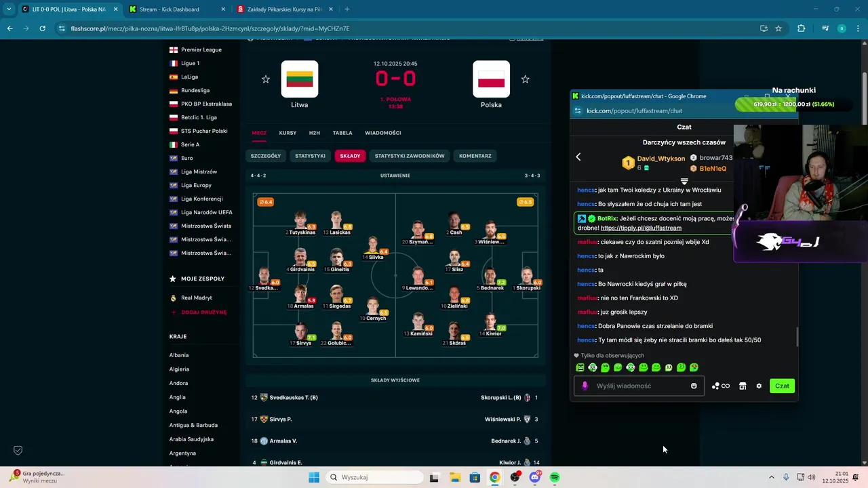Open Chrome extensions puzzle icon
The height and width of the screenshot is (488, 868).
pyautogui.click(x=801, y=28)
